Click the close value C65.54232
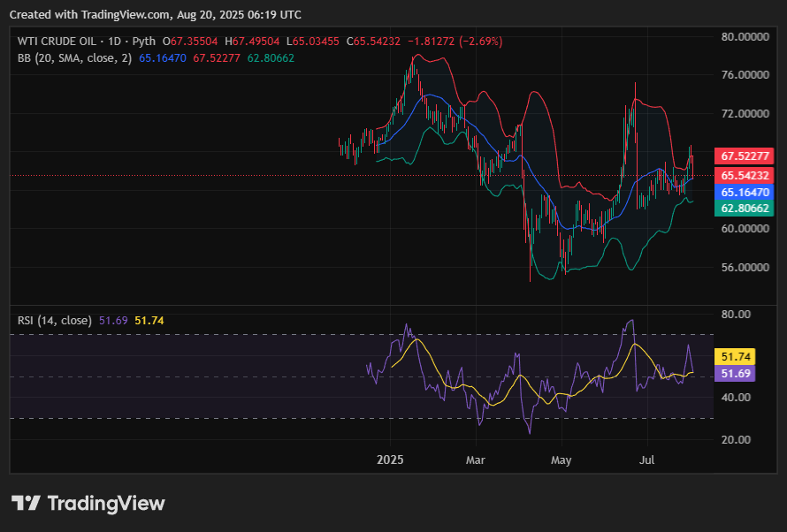 click(x=373, y=42)
